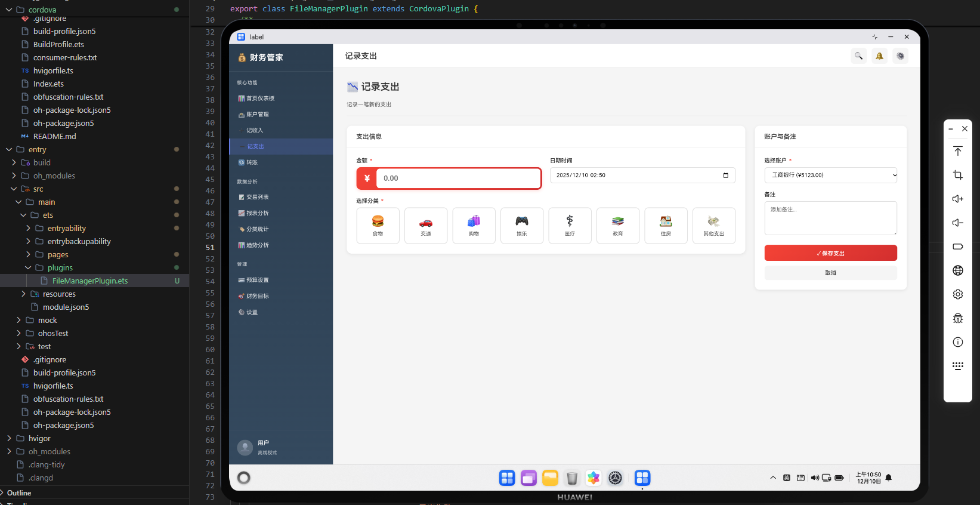Open emulator settings gear icon
The height and width of the screenshot is (505, 980).
(x=958, y=294)
